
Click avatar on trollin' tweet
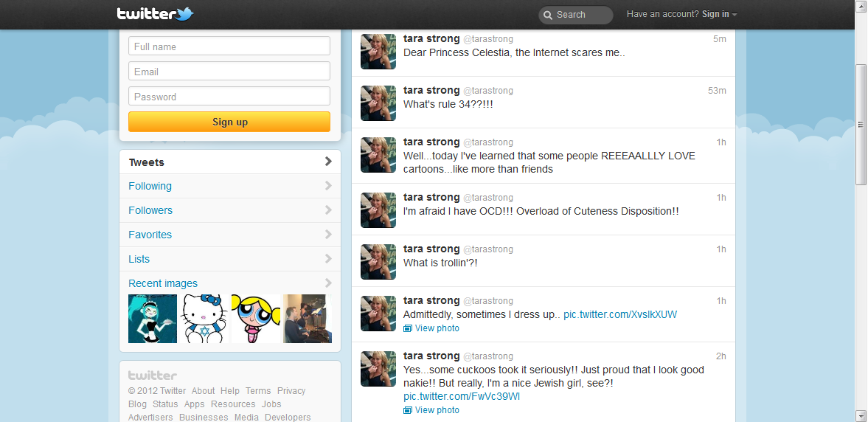(378, 261)
